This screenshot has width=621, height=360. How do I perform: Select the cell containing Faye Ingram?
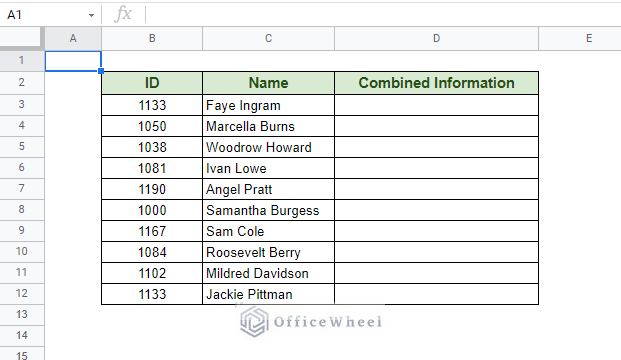click(269, 105)
